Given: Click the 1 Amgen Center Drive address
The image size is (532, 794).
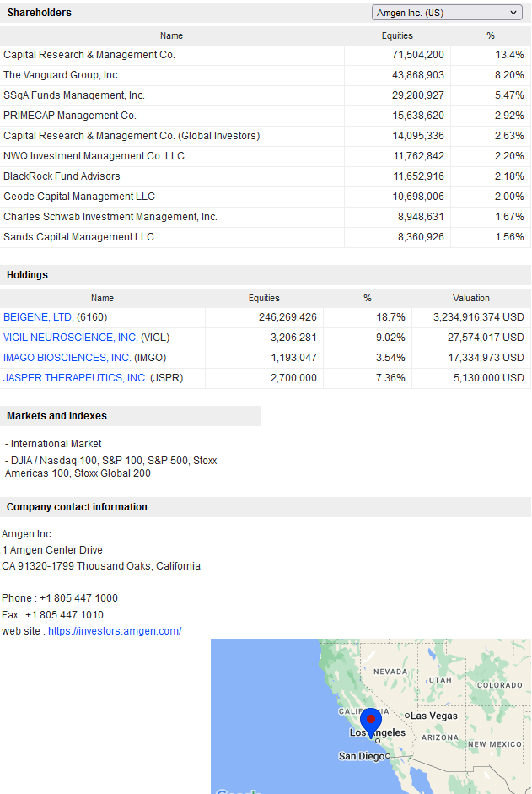Looking at the screenshot, I should point(52,550).
